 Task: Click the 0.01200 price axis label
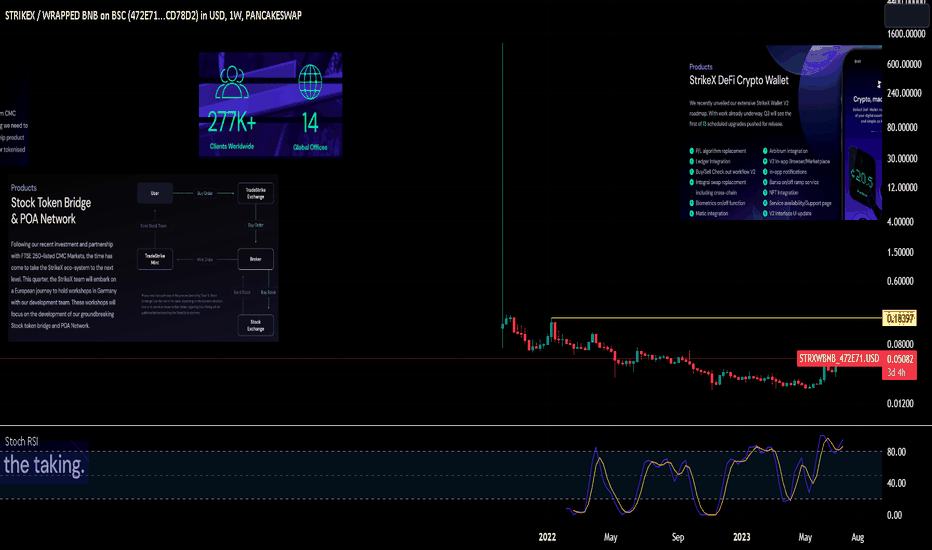pyautogui.click(x=900, y=404)
